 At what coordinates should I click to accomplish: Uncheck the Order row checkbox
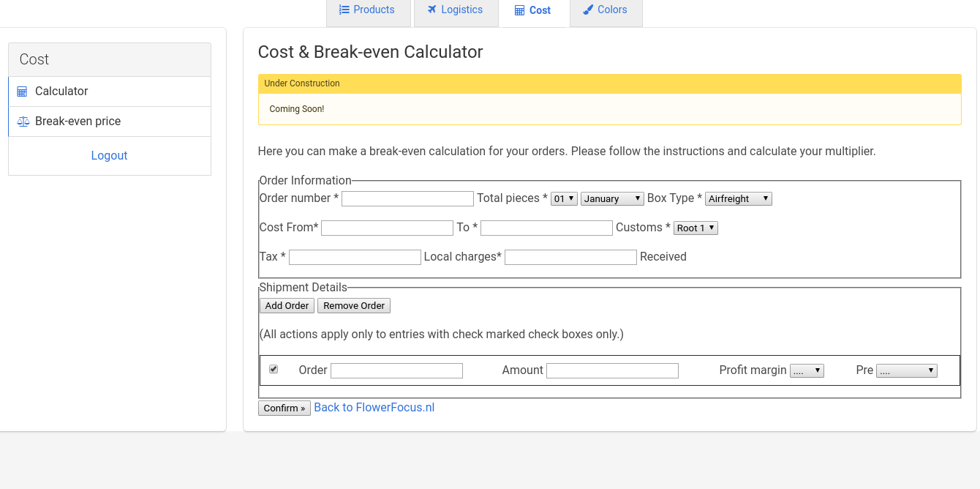pos(274,369)
